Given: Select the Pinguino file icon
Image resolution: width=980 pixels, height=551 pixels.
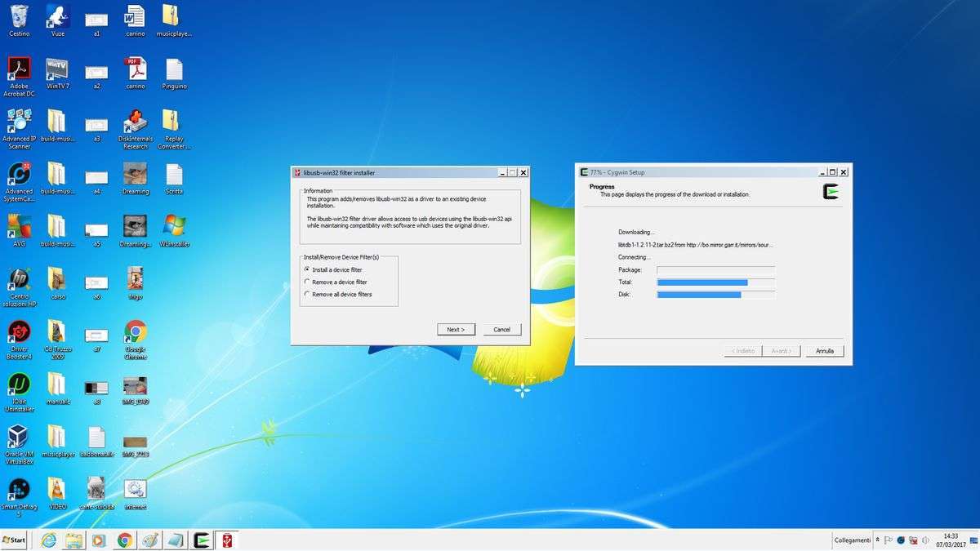Looking at the screenshot, I should pyautogui.click(x=174, y=73).
